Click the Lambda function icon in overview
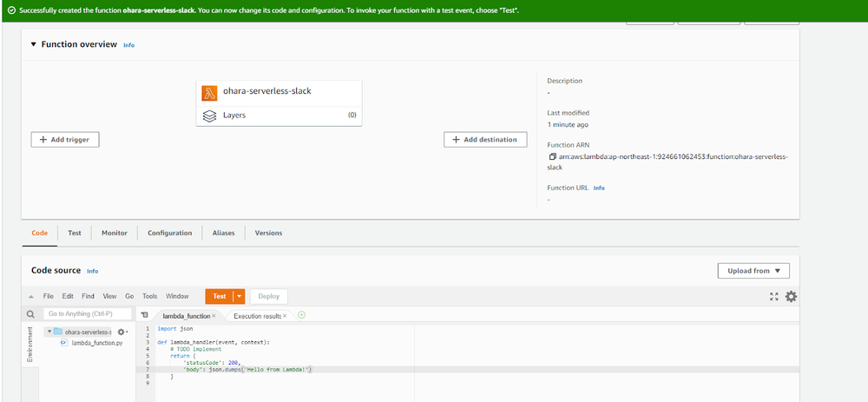Viewport: 868px width, 402px height. click(x=209, y=92)
